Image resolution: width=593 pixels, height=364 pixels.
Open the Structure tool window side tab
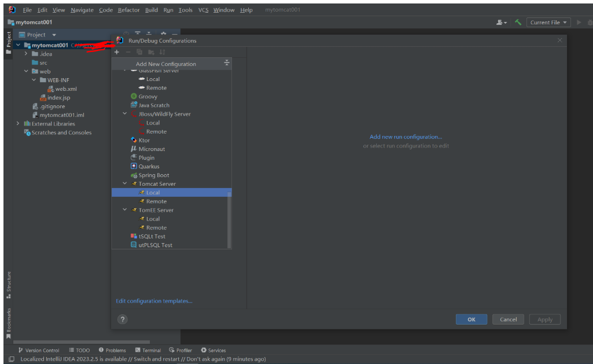click(9, 285)
